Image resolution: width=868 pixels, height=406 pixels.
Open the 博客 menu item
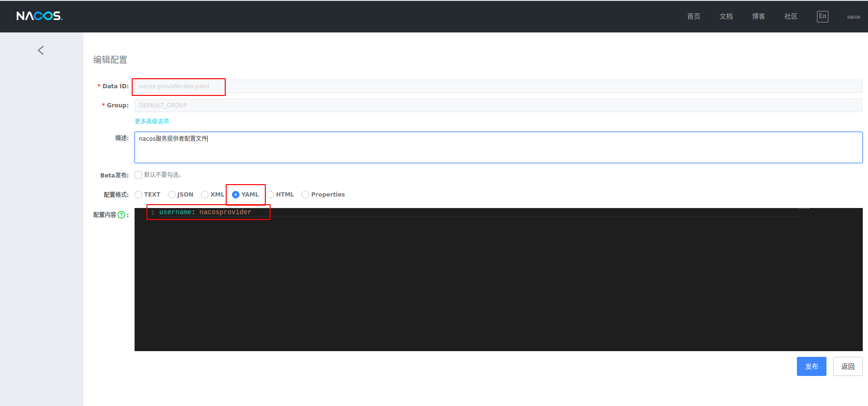pyautogui.click(x=758, y=16)
